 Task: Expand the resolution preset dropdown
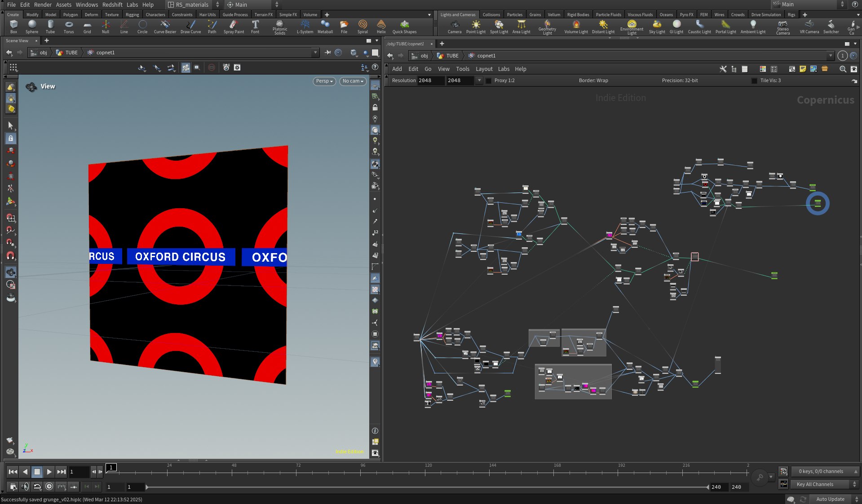point(479,81)
